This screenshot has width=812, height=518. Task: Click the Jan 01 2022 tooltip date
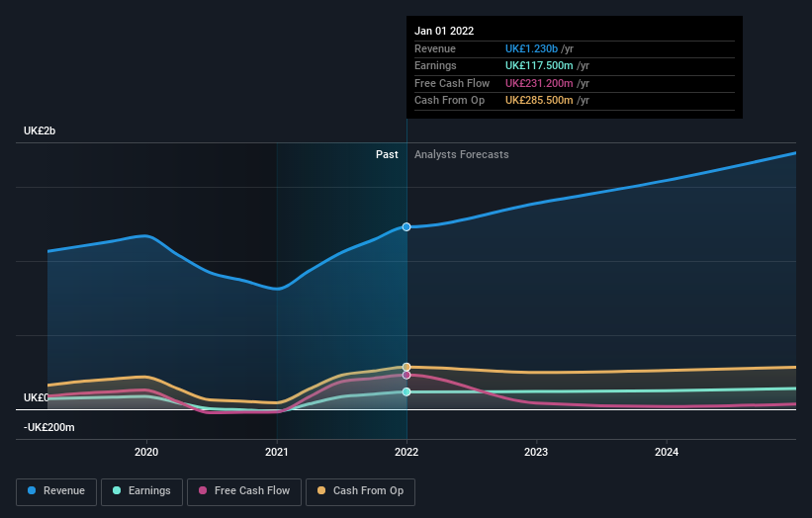444,31
